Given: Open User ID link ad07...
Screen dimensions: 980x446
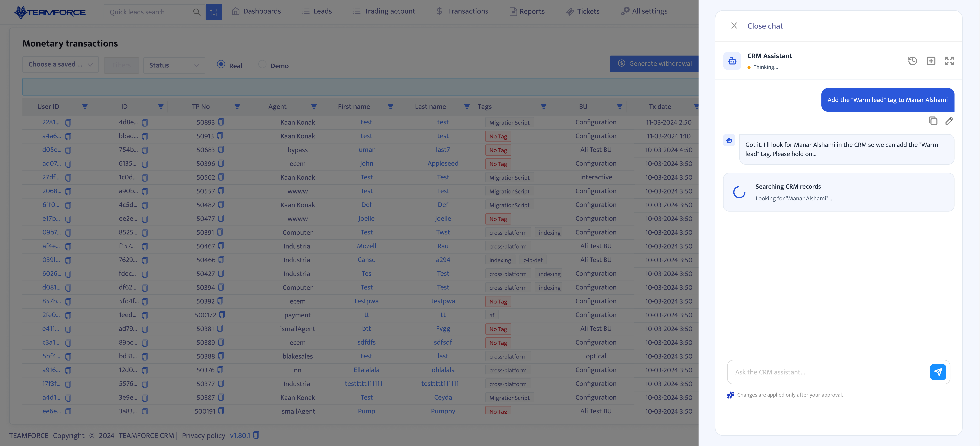Looking at the screenshot, I should click(51, 163).
